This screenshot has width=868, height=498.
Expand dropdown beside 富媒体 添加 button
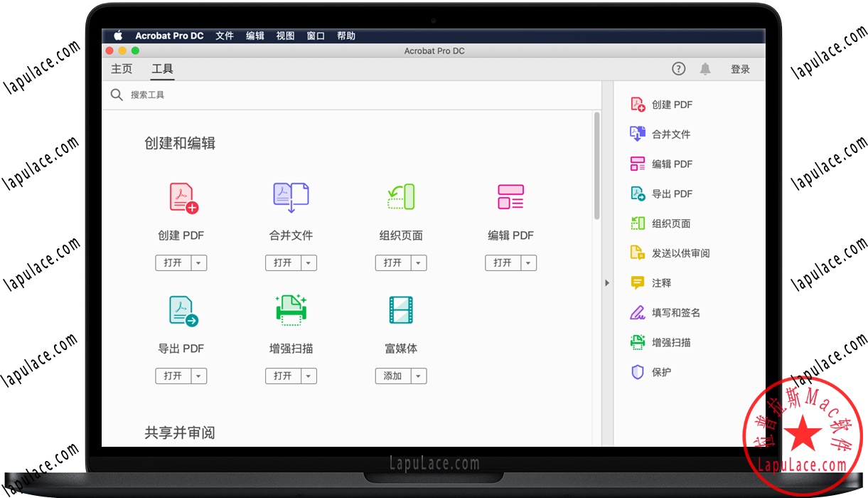click(419, 376)
